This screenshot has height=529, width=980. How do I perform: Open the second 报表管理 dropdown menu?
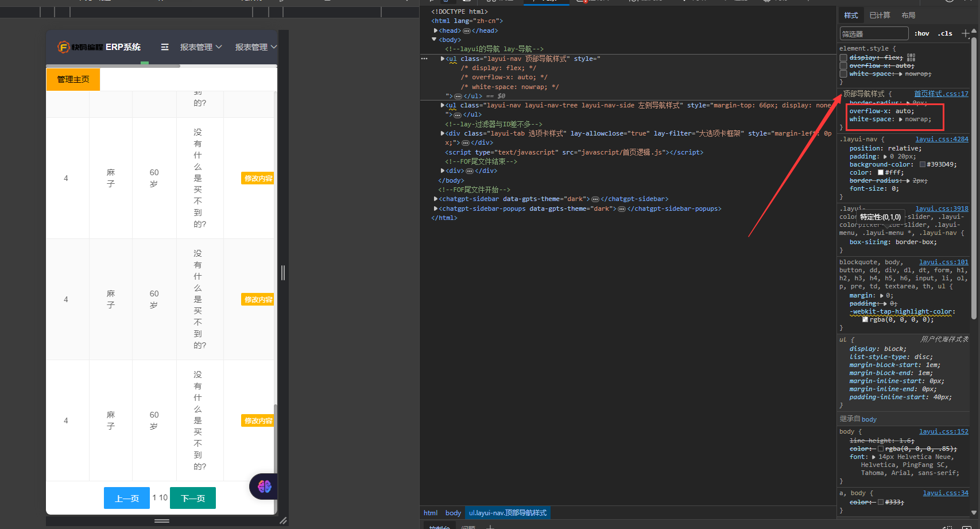[x=256, y=47]
